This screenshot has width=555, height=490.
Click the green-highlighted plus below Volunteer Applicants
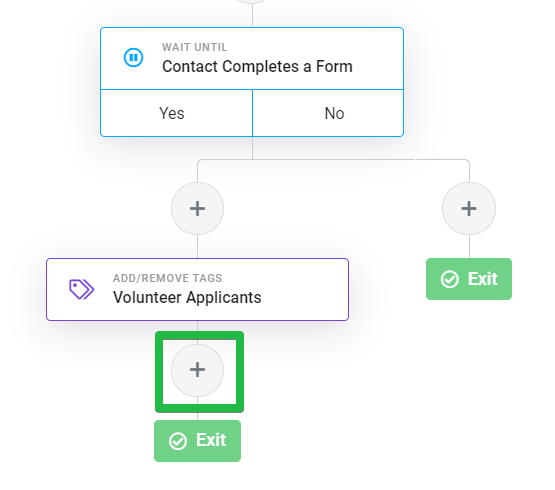click(x=198, y=370)
